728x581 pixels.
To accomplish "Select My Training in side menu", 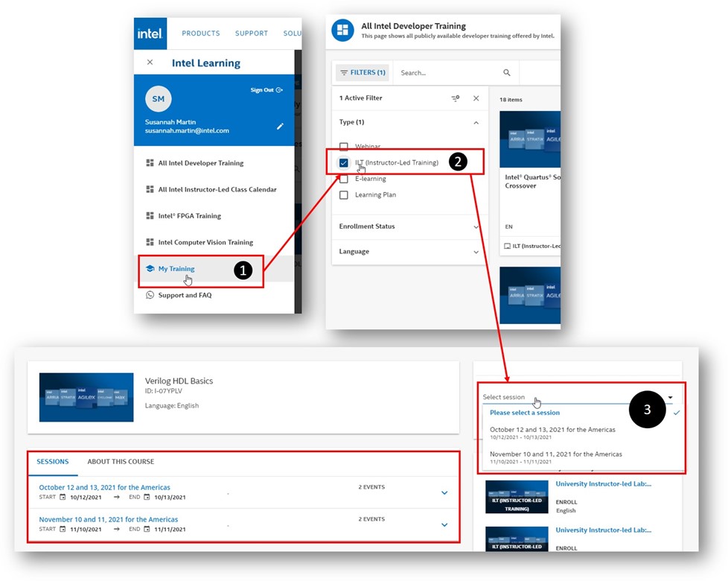I will tap(176, 269).
